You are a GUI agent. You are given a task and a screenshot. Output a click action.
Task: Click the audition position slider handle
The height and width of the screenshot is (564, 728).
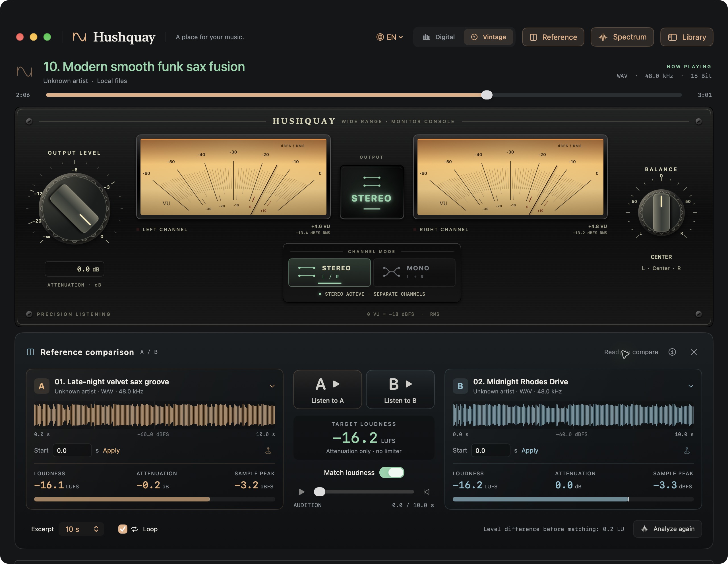[319, 492]
